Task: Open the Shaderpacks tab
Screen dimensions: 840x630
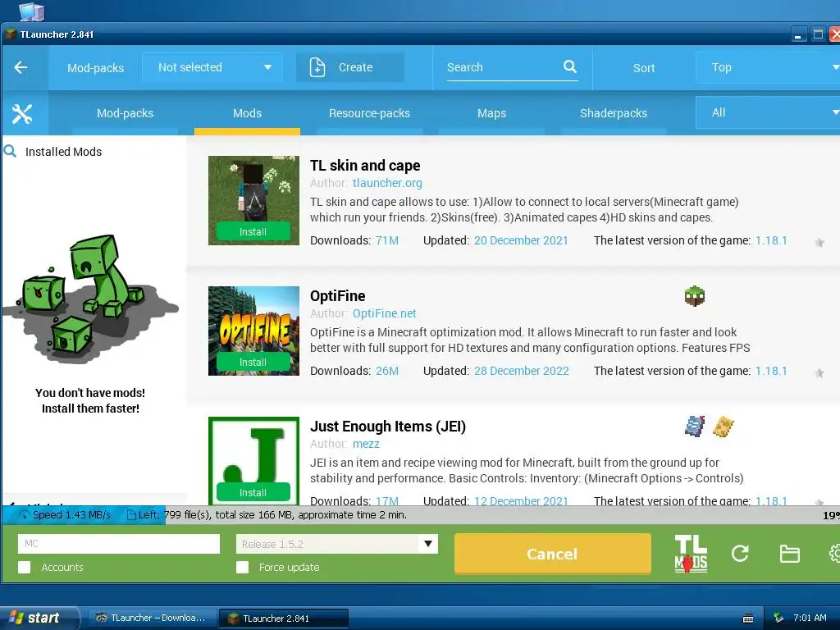Action: pyautogui.click(x=614, y=113)
